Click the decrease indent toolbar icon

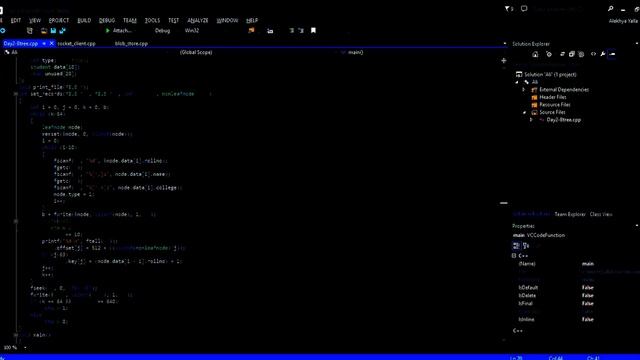[x=291, y=30]
